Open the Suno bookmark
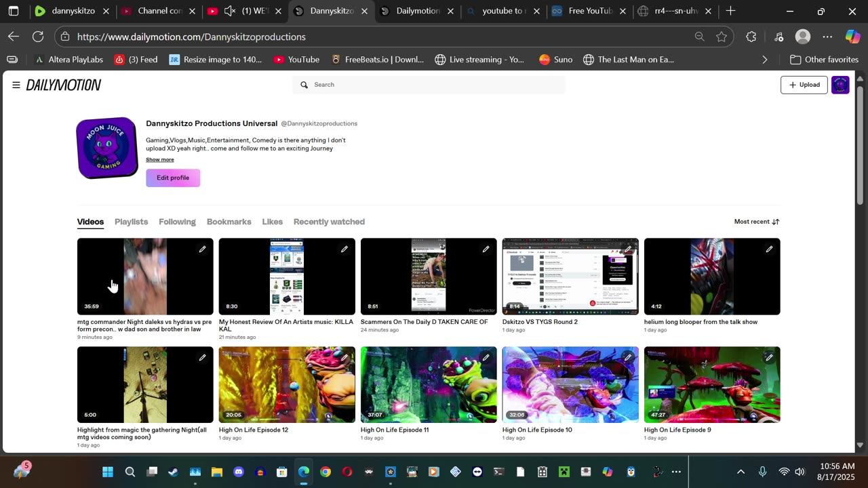868x488 pixels. click(555, 60)
